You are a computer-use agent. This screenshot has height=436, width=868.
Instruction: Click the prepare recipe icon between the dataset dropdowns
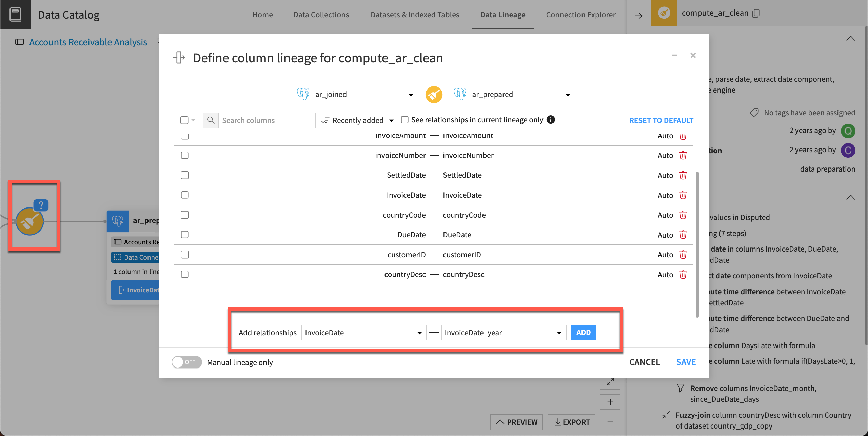coord(434,95)
